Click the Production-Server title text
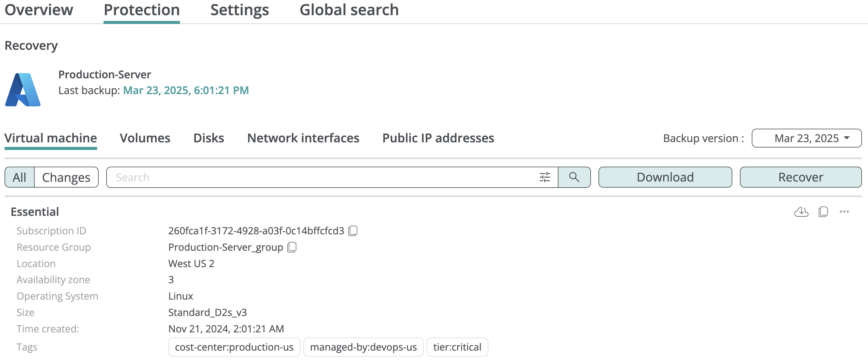This screenshot has height=360, width=868. (x=105, y=74)
